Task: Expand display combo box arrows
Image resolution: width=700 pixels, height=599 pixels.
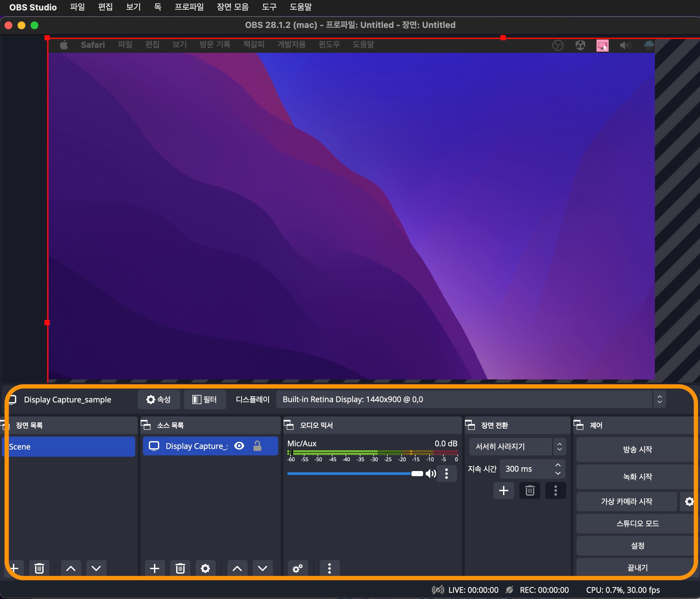Action: [x=659, y=400]
